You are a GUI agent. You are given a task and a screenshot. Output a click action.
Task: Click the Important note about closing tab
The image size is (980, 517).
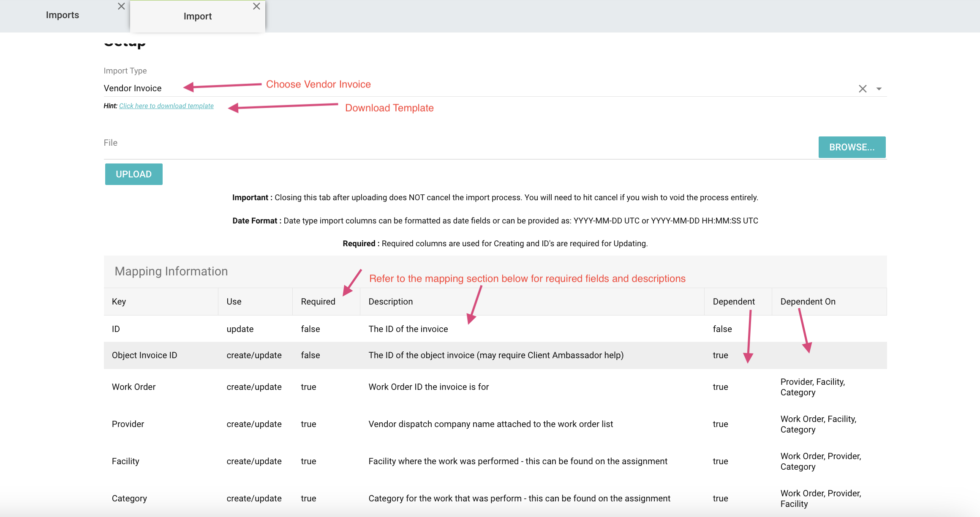tap(495, 197)
